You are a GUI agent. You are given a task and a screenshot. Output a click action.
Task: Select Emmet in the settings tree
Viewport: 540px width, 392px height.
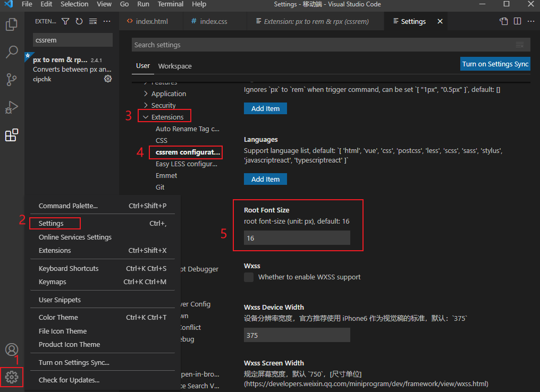coord(166,175)
